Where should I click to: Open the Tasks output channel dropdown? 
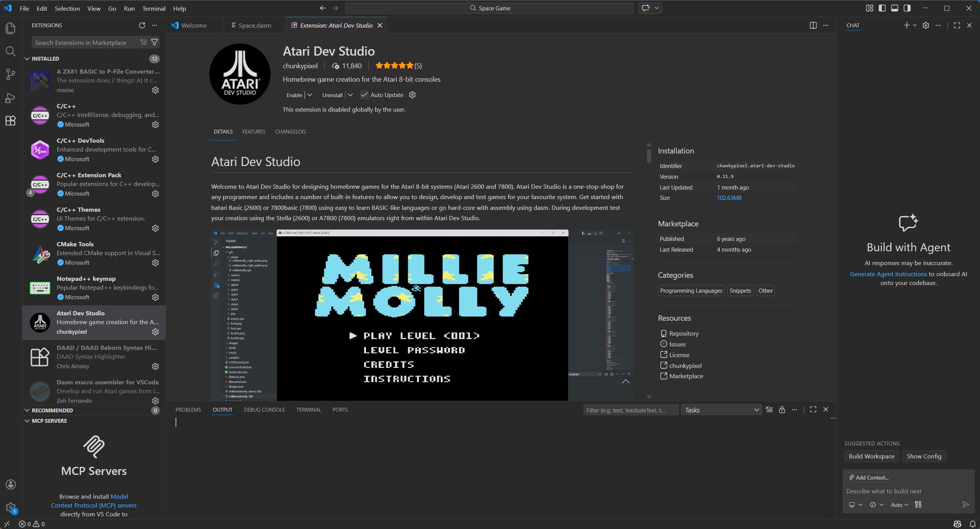coord(721,410)
